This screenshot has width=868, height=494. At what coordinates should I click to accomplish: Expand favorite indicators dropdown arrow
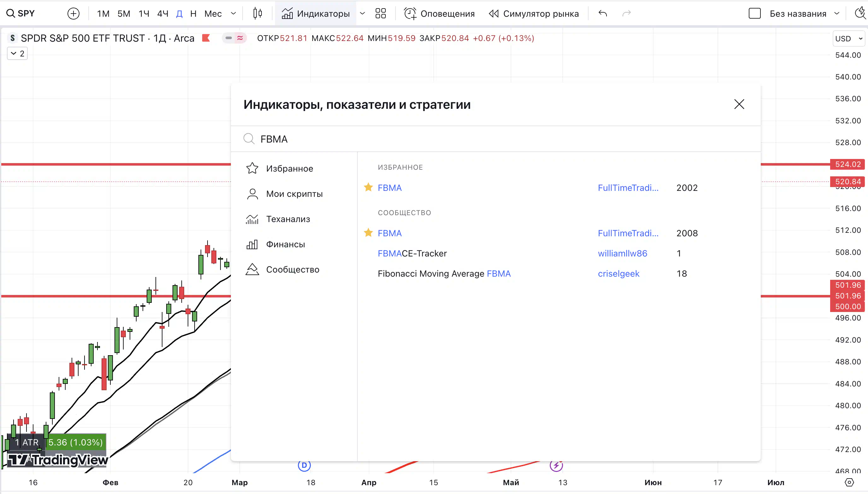click(362, 14)
